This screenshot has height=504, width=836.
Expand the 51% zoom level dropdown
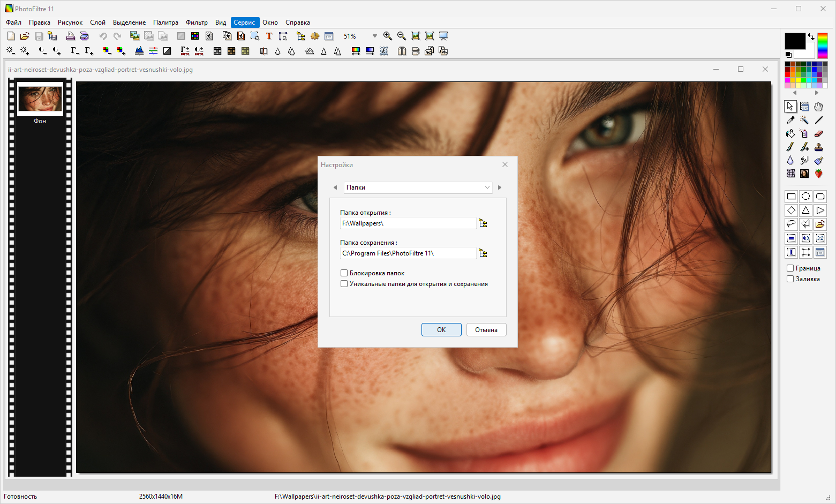[374, 36]
